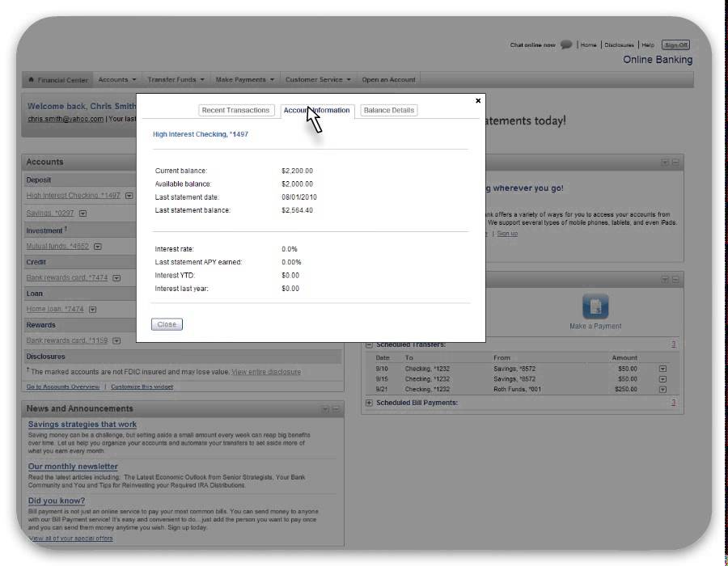
Task: Open the Transfer Funds menu
Action: point(176,79)
